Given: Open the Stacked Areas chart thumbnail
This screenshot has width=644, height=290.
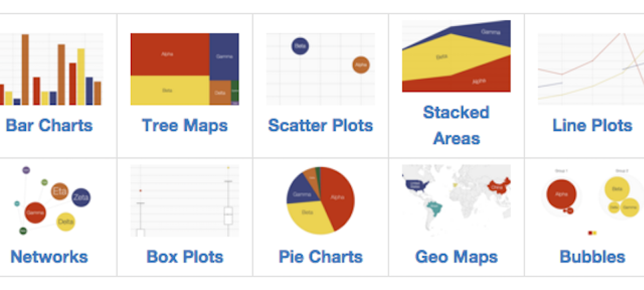Looking at the screenshot, I should [x=456, y=56].
